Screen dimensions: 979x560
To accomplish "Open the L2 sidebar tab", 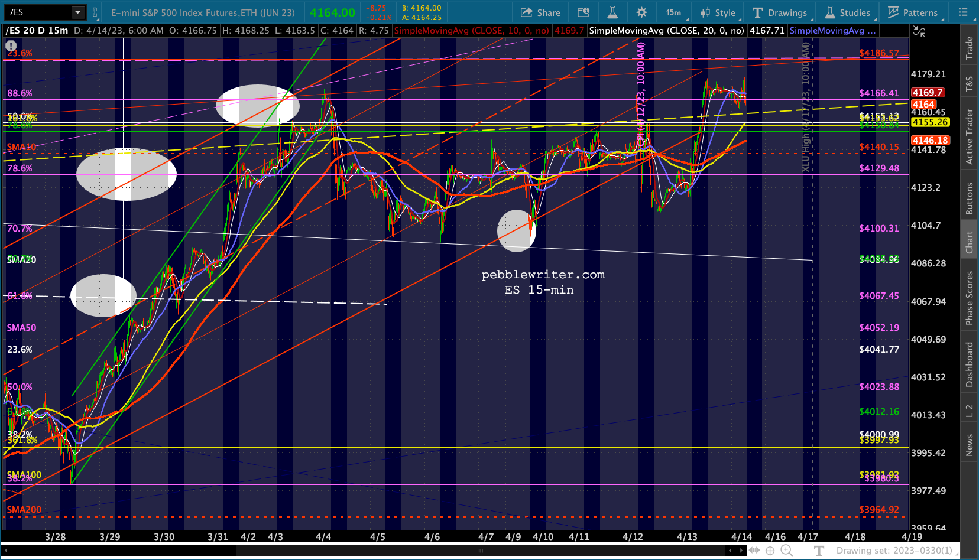I will (x=970, y=411).
